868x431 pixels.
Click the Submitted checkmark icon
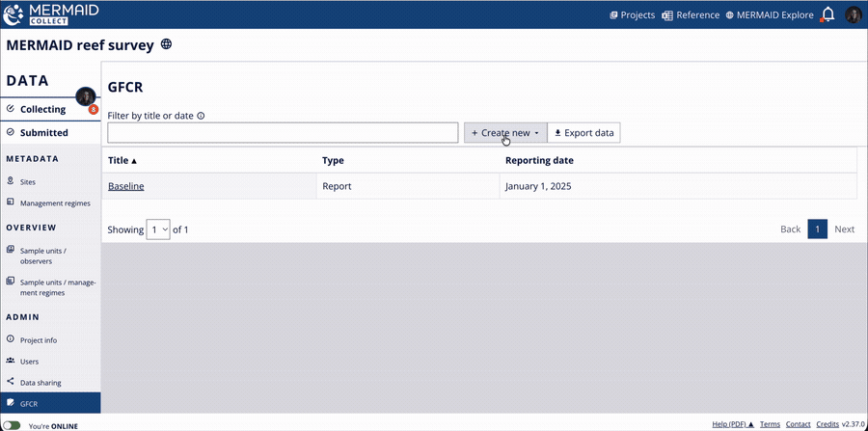[10, 132]
